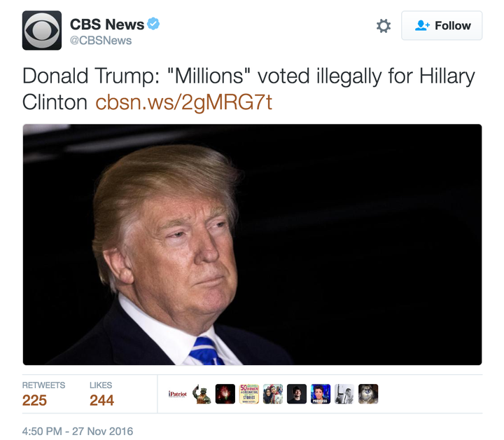Click the saluting soldier figure avatar
Image resolution: width=504 pixels, height=440 pixels.
tap(201, 394)
